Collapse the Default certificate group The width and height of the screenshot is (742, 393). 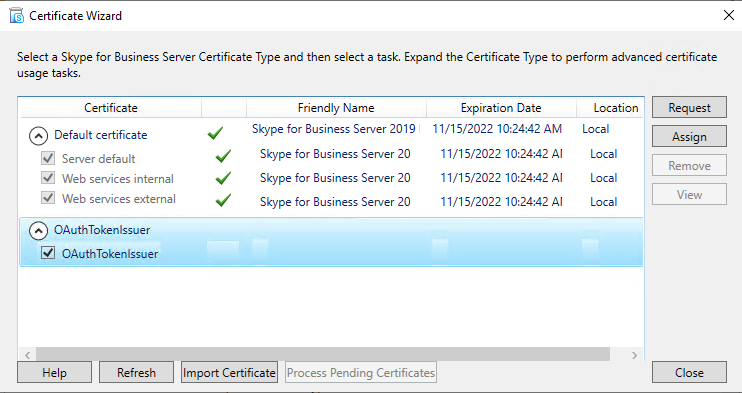click(x=38, y=136)
